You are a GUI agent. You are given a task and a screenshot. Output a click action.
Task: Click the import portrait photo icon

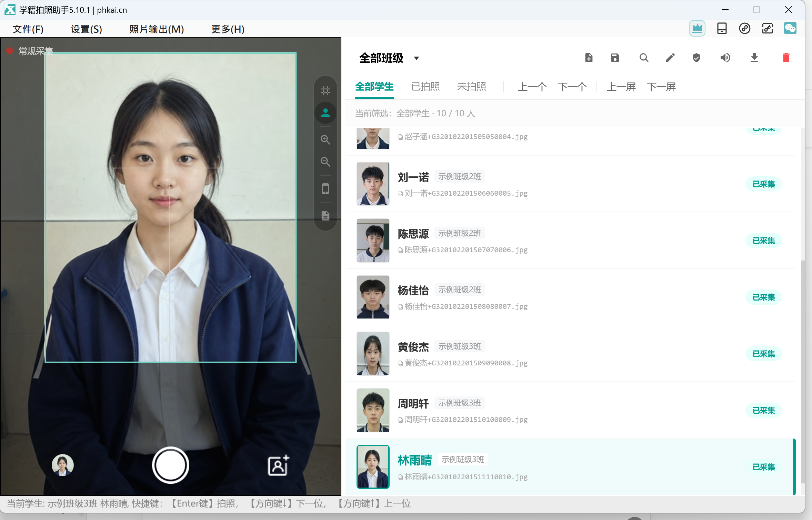pyautogui.click(x=278, y=465)
